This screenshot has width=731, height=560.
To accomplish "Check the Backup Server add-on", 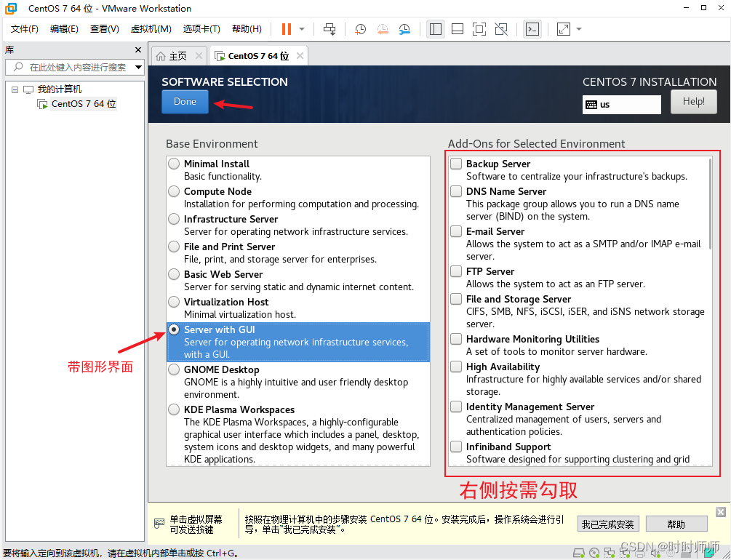I will point(456,164).
